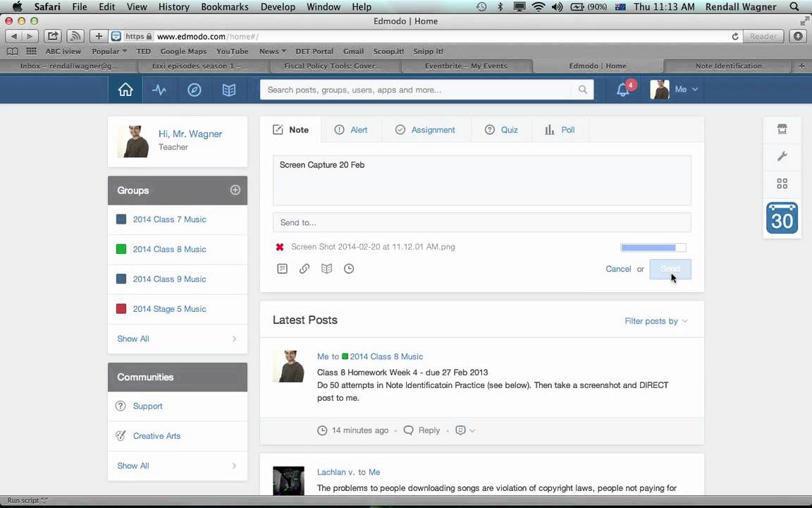Open Top Sites grid icon in bookmarks bar
This screenshot has width=812, height=508.
tap(32, 52)
